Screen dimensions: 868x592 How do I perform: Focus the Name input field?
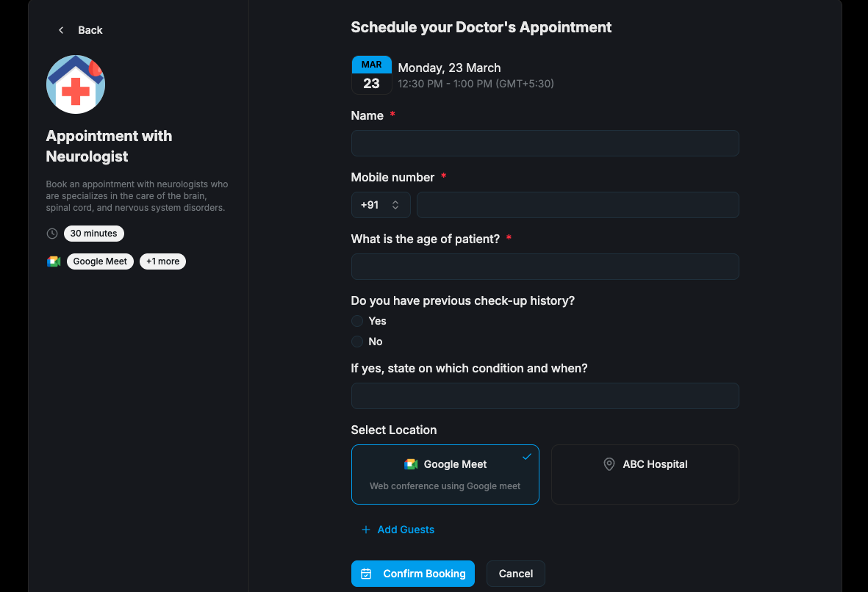[x=545, y=143]
